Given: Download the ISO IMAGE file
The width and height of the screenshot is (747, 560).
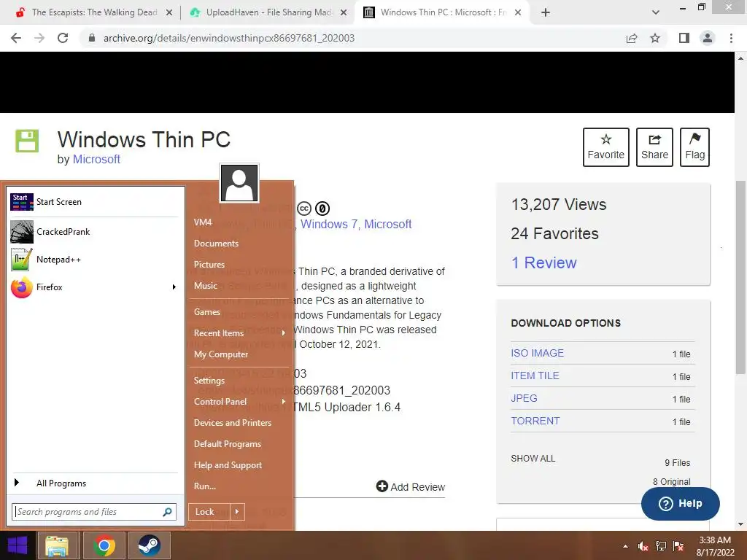Looking at the screenshot, I should click(x=538, y=353).
